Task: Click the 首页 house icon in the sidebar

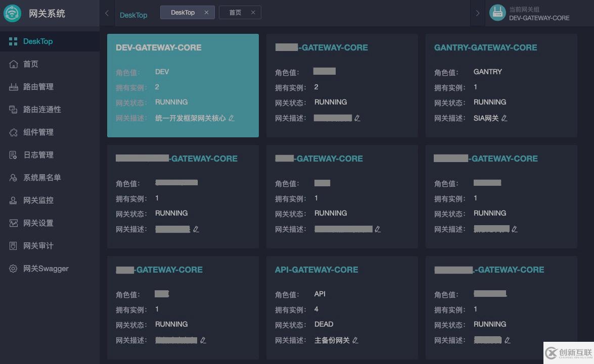Action: [x=13, y=64]
